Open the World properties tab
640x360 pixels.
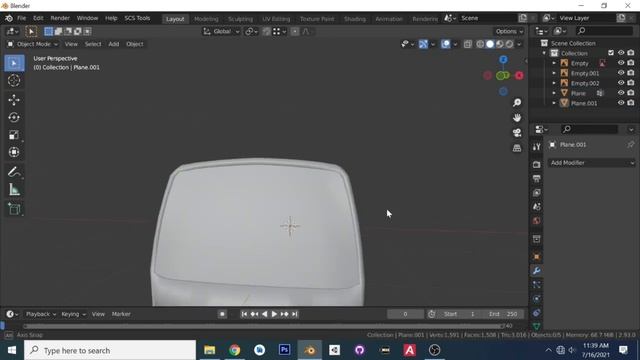pyautogui.click(x=536, y=221)
